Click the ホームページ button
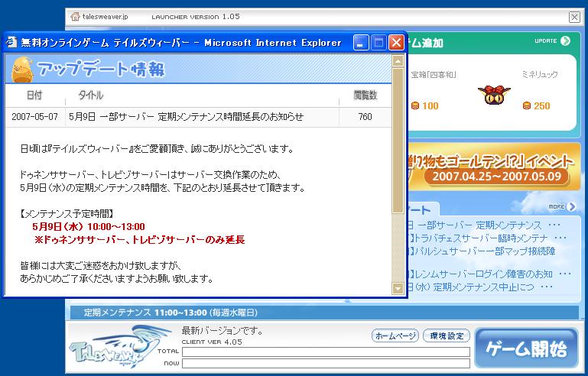588x376 pixels. click(x=395, y=336)
